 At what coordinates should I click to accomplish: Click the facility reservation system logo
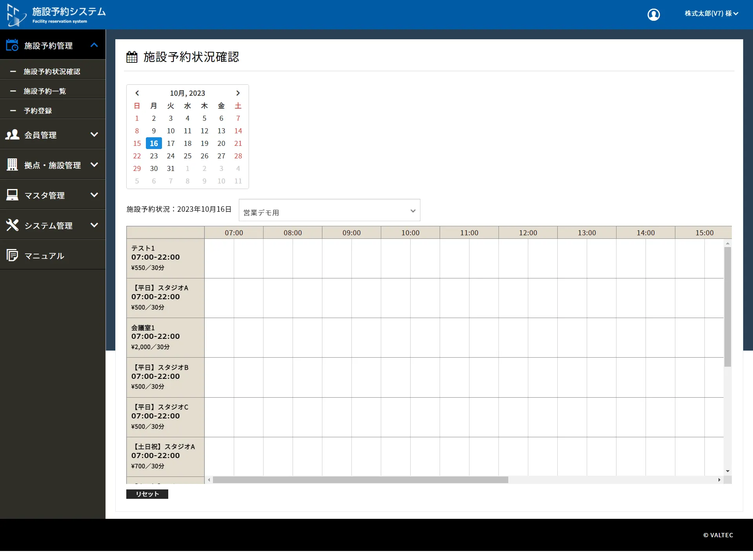pos(56,15)
